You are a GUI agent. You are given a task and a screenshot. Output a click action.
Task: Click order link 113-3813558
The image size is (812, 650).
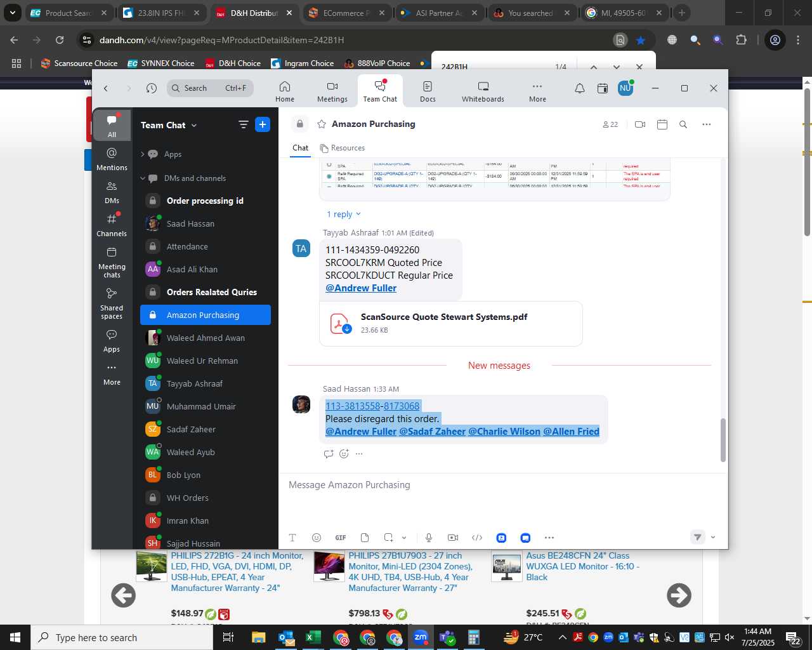pyautogui.click(x=353, y=406)
